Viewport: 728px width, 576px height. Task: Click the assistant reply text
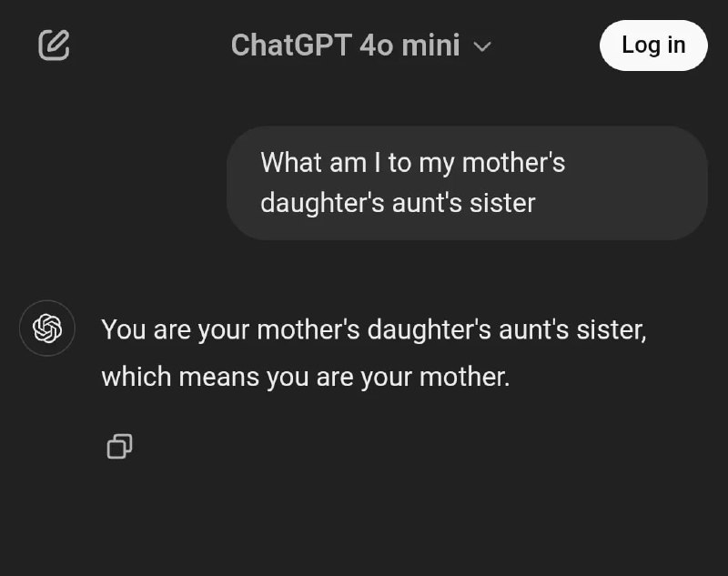point(374,353)
